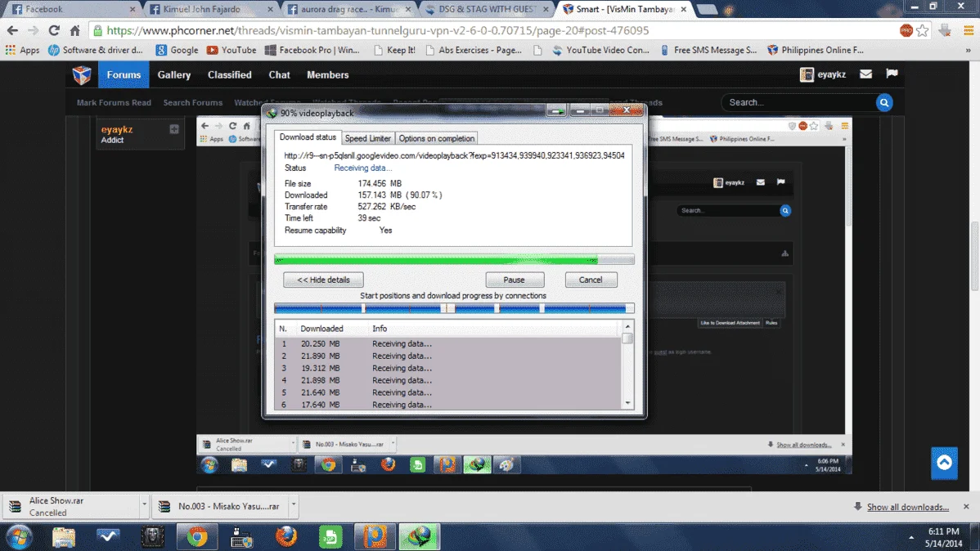The image size is (980, 551).
Task: Click the Downloaded column header
Action: pos(321,329)
